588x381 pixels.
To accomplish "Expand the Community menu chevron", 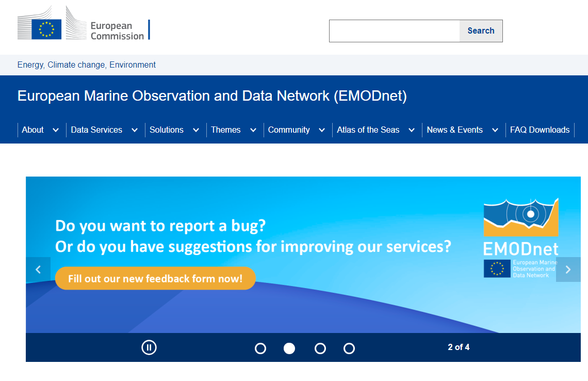I will (322, 130).
